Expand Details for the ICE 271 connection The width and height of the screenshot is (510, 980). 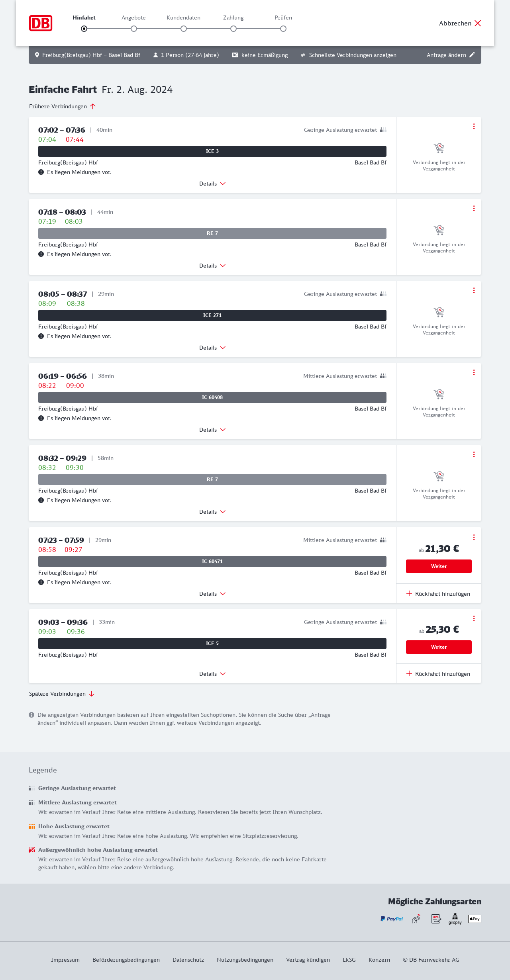212,348
